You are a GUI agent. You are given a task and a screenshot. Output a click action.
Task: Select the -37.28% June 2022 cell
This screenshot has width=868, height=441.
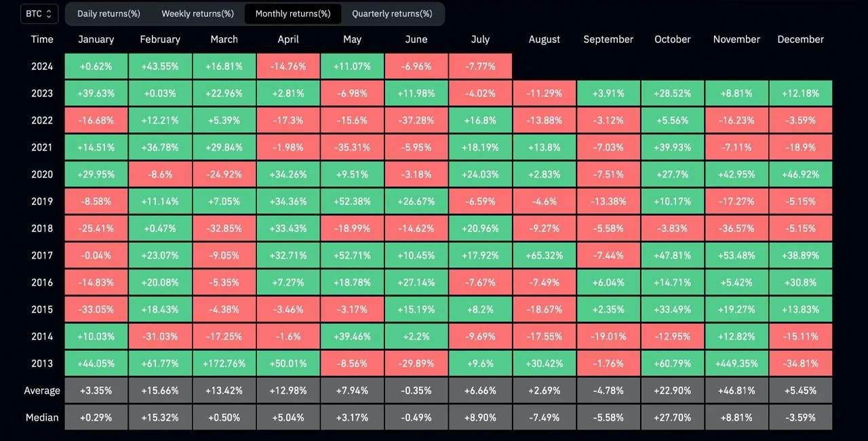416,120
